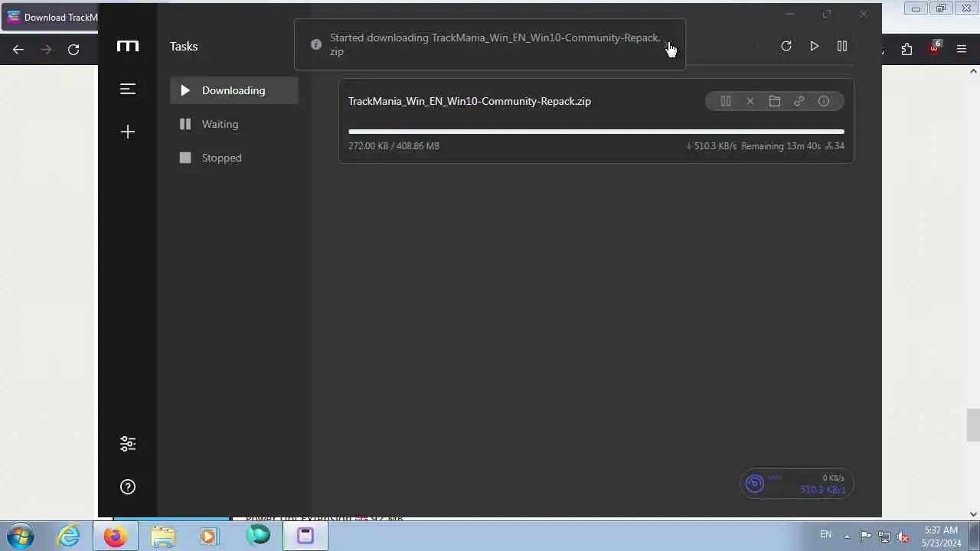980x551 pixels.
Task: Click the TrackMania download progress bar
Action: coord(596,132)
